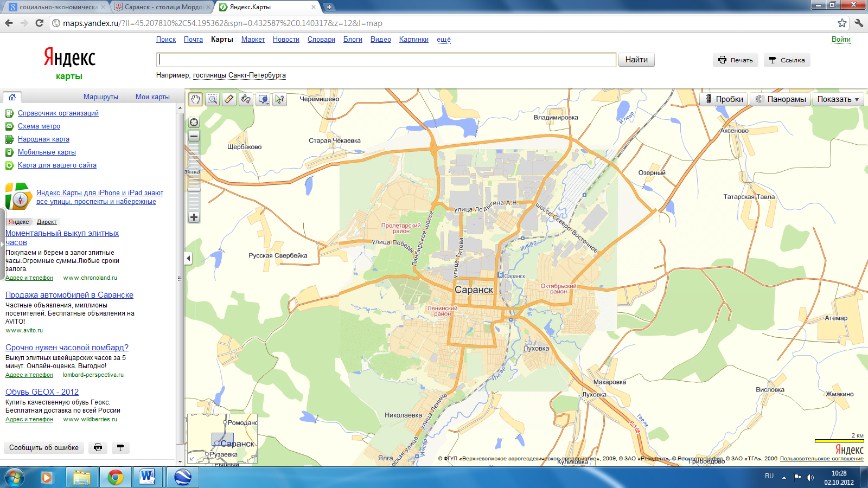
Task: Select the add placemark comment tool
Action: point(263,99)
